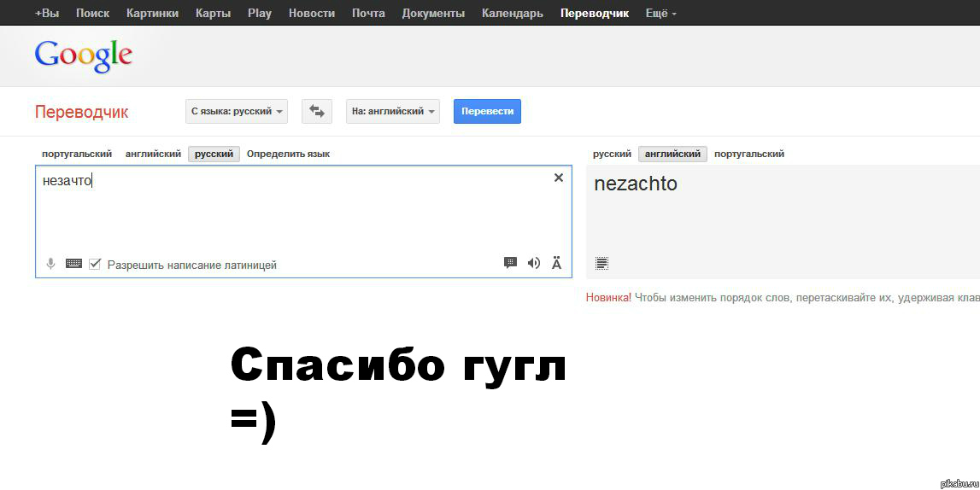The image size is (980, 490).
Task: Choose португальский as source language
Action: coord(77,154)
